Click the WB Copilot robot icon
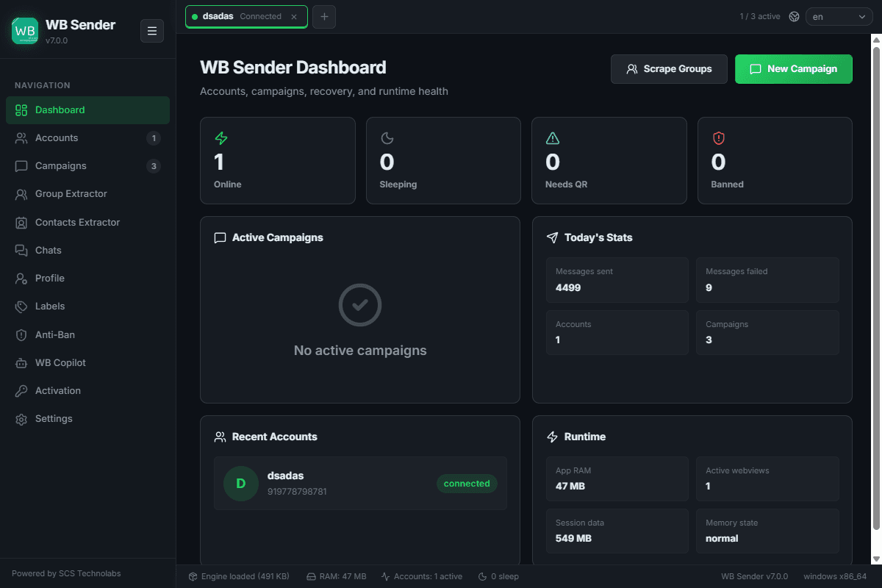Screen dimensions: 882x588 coord(21,363)
